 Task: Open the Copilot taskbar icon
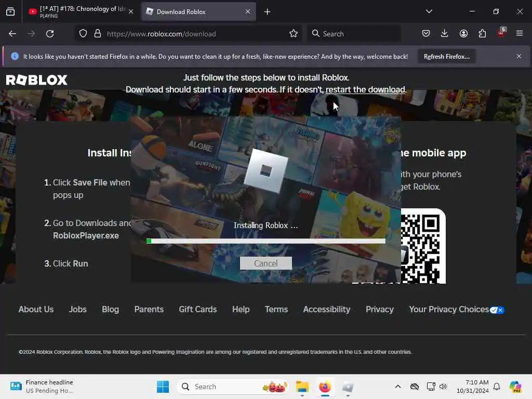(x=515, y=387)
